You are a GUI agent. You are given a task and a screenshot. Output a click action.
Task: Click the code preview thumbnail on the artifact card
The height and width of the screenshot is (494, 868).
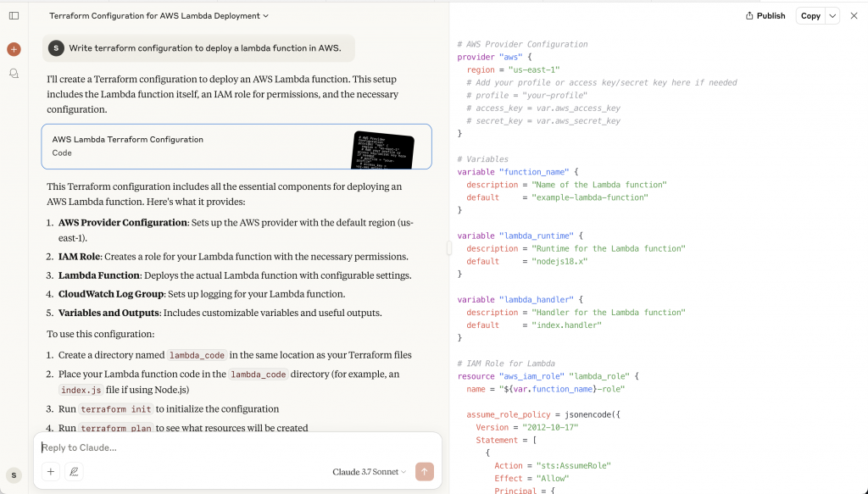point(382,150)
